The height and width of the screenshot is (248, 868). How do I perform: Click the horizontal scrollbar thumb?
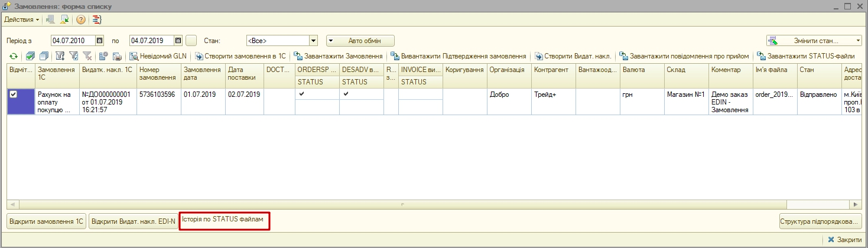click(402, 204)
